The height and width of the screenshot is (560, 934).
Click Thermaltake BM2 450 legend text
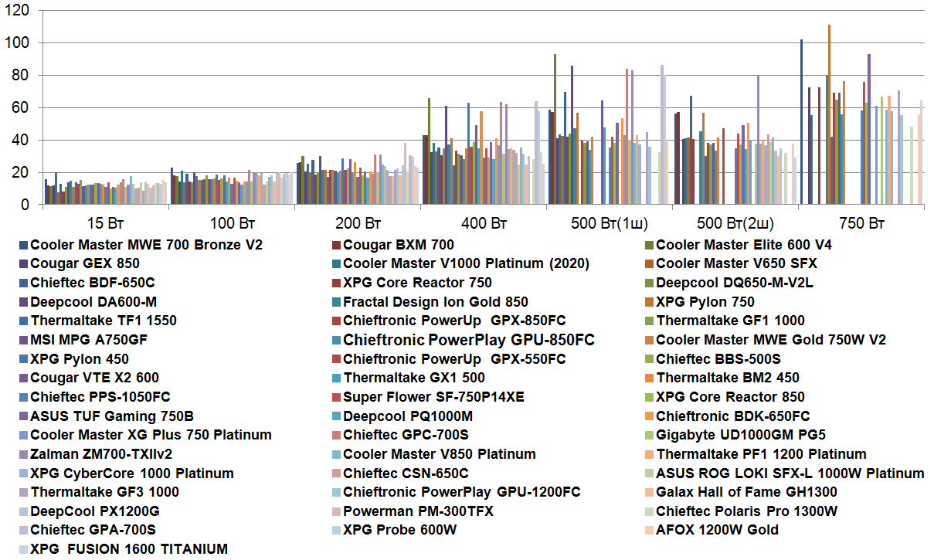point(728,378)
